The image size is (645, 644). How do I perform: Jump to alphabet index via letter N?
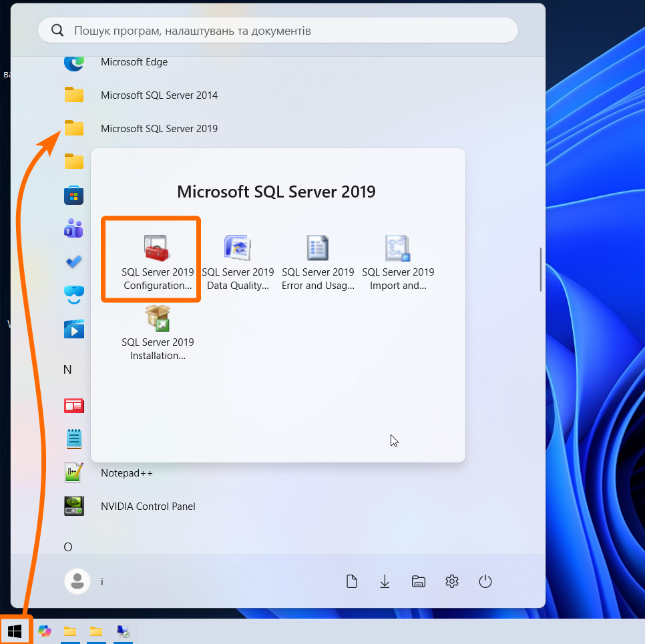[x=67, y=370]
